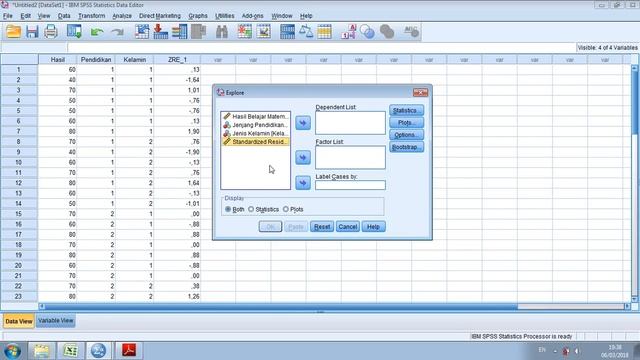Open Weight Cases with the balance icon
640x360 pixels.
point(306,32)
